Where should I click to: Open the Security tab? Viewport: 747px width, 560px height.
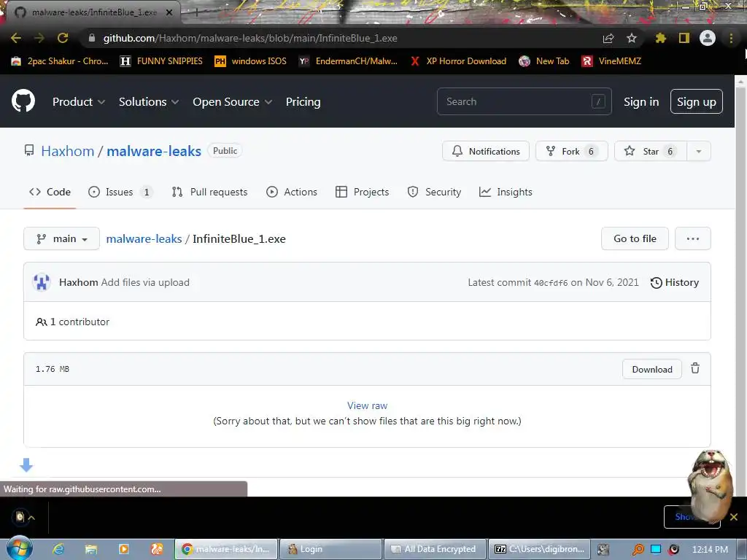click(x=434, y=192)
